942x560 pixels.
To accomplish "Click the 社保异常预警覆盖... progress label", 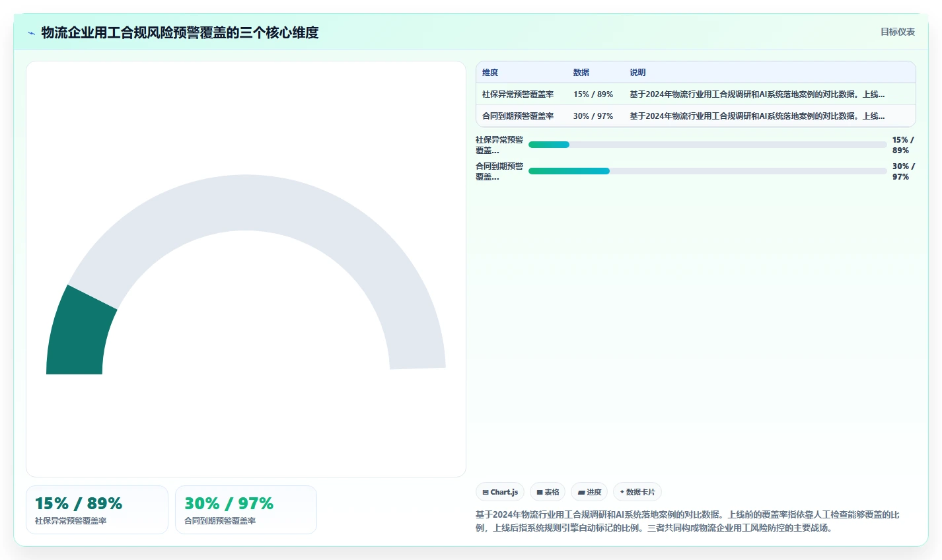I will click(x=499, y=145).
